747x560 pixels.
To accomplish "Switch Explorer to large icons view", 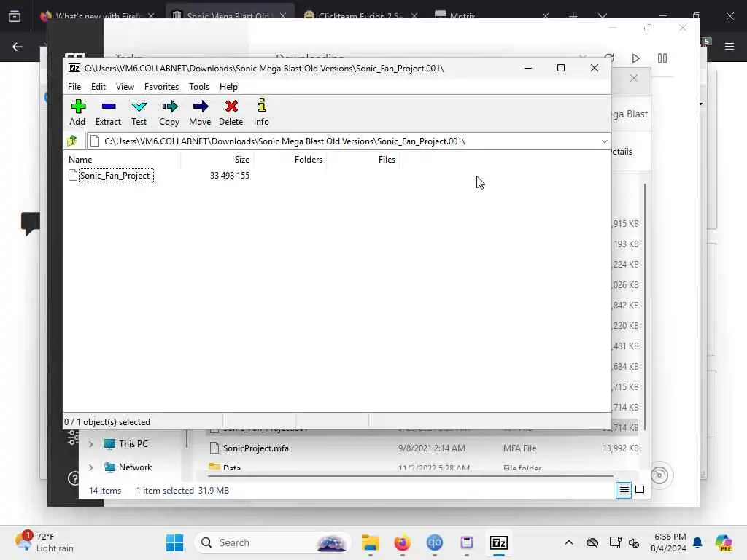I will (x=640, y=490).
